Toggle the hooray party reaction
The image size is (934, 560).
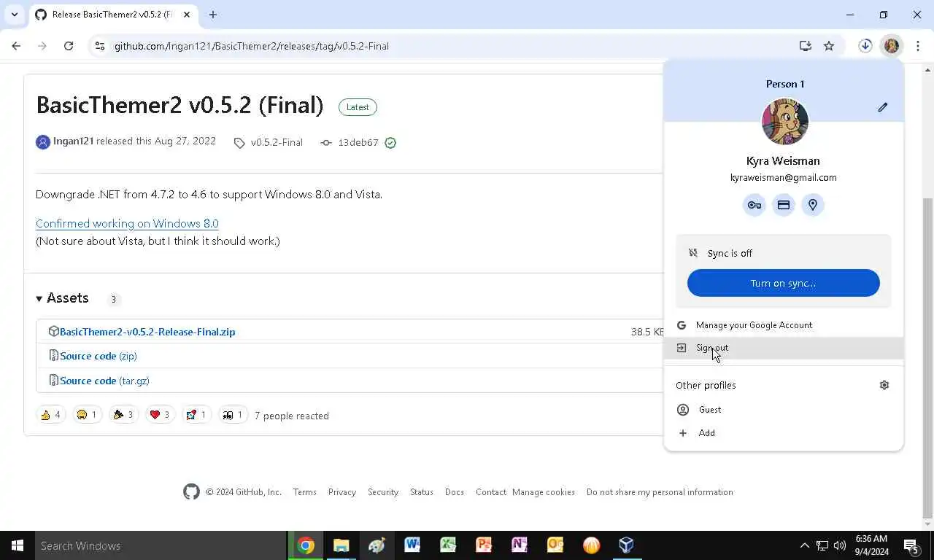[x=123, y=415]
